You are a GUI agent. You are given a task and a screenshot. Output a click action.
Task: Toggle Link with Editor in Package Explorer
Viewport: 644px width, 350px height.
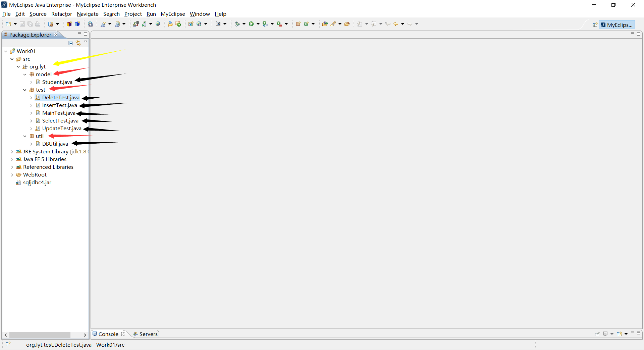point(78,43)
